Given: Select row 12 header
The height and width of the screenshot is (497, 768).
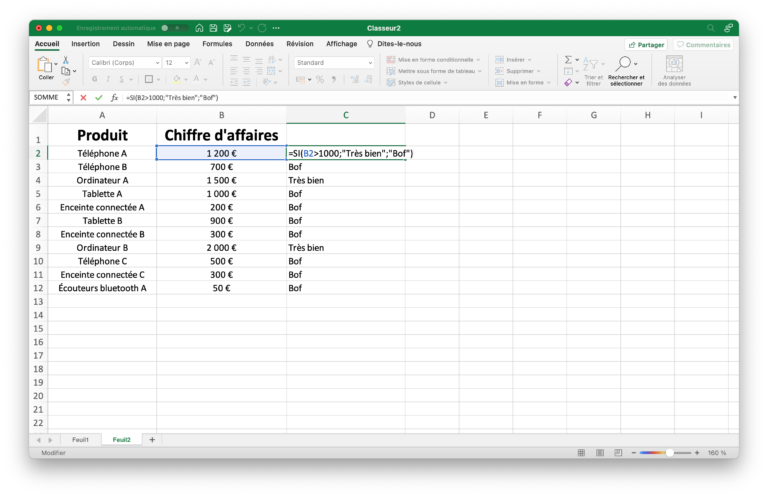Looking at the screenshot, I should coord(38,288).
